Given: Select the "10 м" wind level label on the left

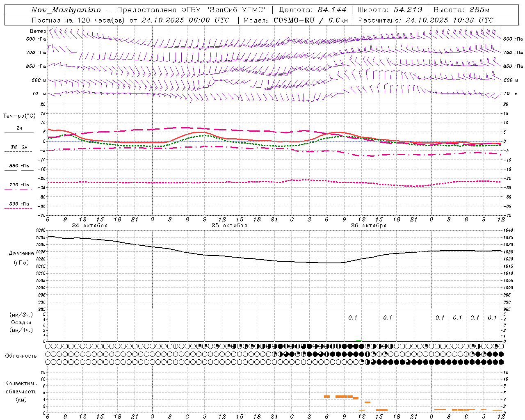Looking at the screenshot, I should [x=39, y=94].
